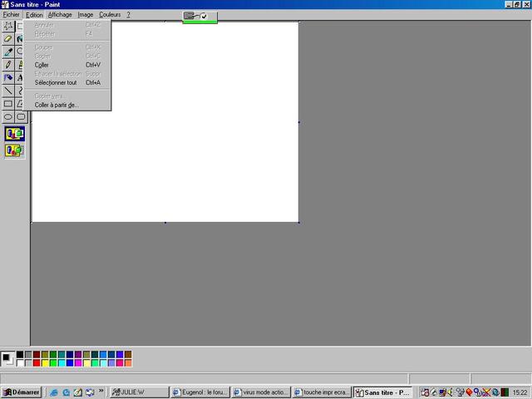
Task: Select the straight Line tool
Action: (7, 91)
